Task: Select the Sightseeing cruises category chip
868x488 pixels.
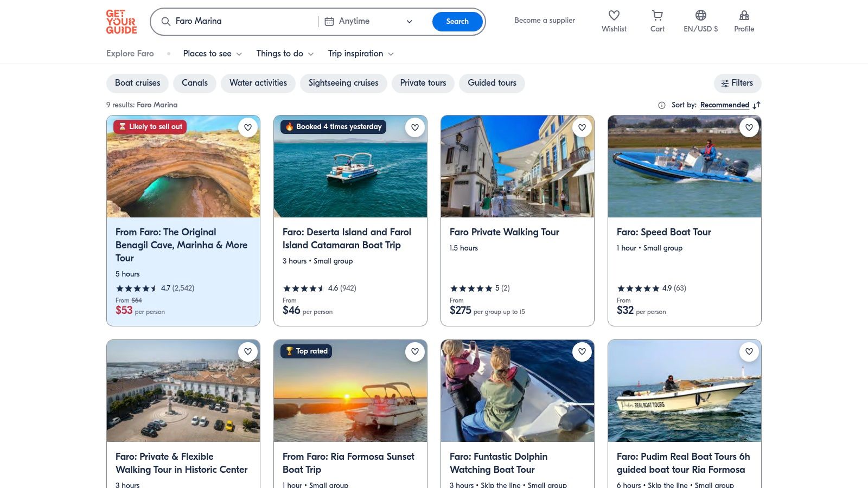Action: coord(343,83)
